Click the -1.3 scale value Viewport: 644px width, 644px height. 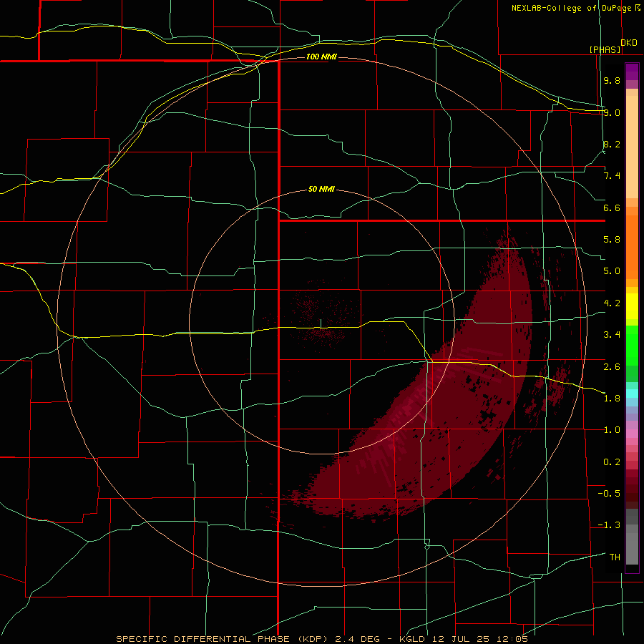click(609, 525)
